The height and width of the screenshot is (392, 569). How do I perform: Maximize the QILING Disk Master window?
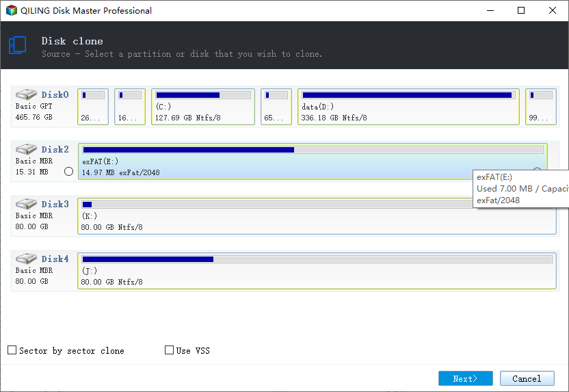coord(521,10)
